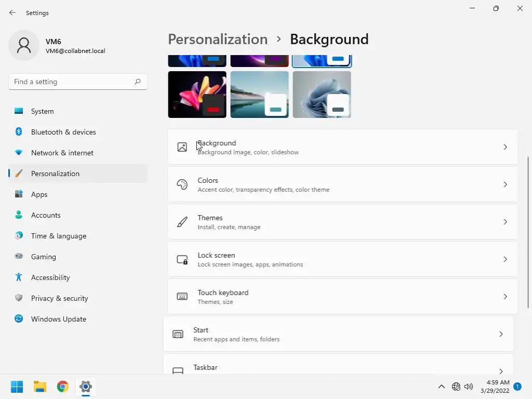Open volume control in system tray
This screenshot has width=532, height=399.
(469, 387)
